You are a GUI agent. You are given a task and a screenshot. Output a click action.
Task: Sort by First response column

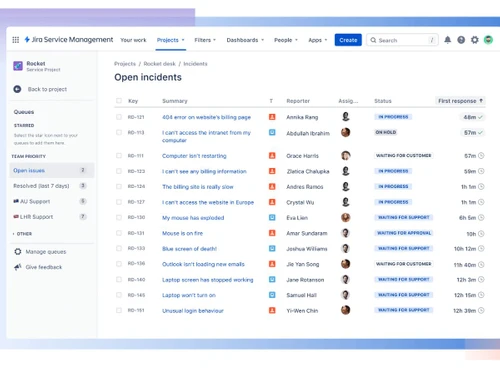tap(460, 101)
